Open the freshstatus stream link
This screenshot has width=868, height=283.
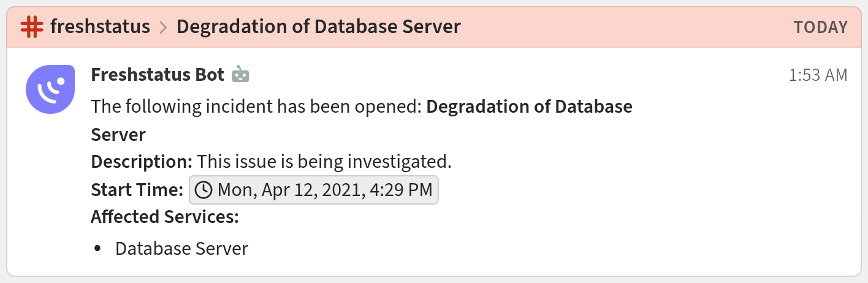tap(100, 27)
